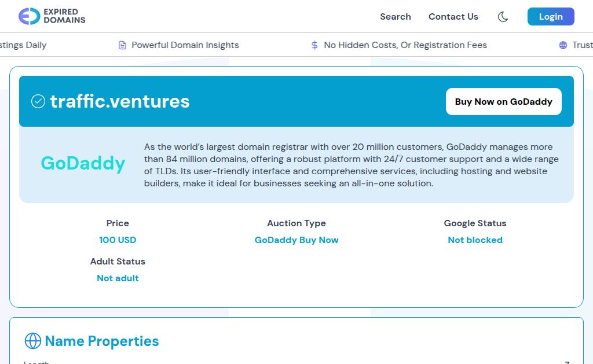Image resolution: width=593 pixels, height=364 pixels.
Task: Click the verified checkmark icon beside traffic.ventures
Action: tap(38, 102)
